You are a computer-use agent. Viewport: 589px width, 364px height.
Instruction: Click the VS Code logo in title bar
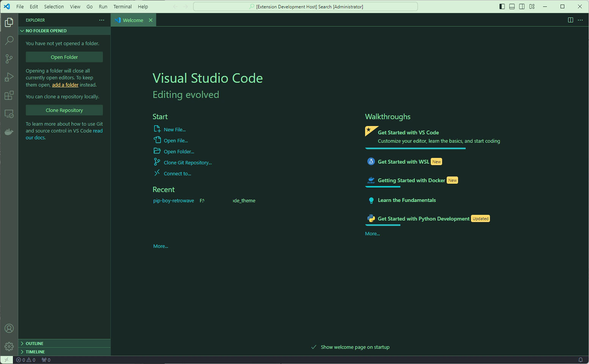[x=7, y=6]
